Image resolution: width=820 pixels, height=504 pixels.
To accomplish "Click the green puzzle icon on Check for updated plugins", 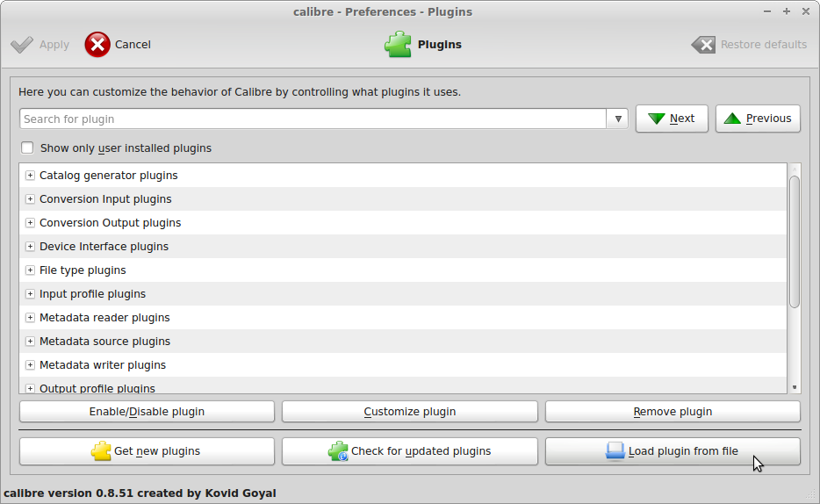I will tap(338, 451).
